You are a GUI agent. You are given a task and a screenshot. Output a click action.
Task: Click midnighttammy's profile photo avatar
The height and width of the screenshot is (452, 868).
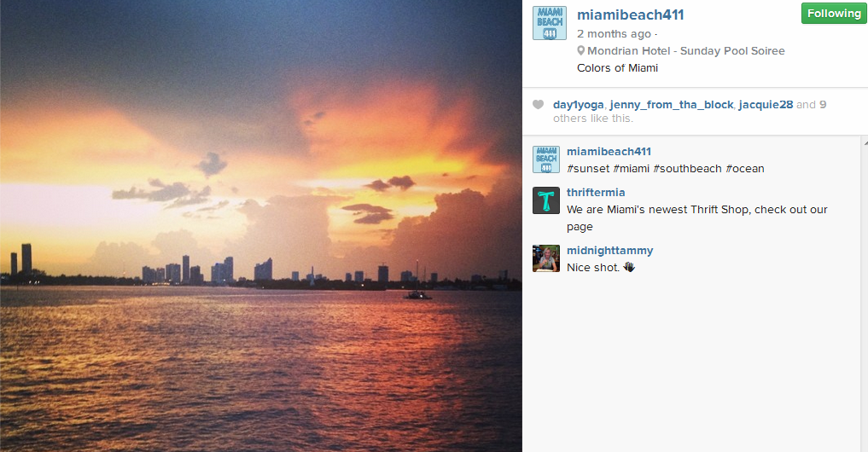pyautogui.click(x=546, y=258)
